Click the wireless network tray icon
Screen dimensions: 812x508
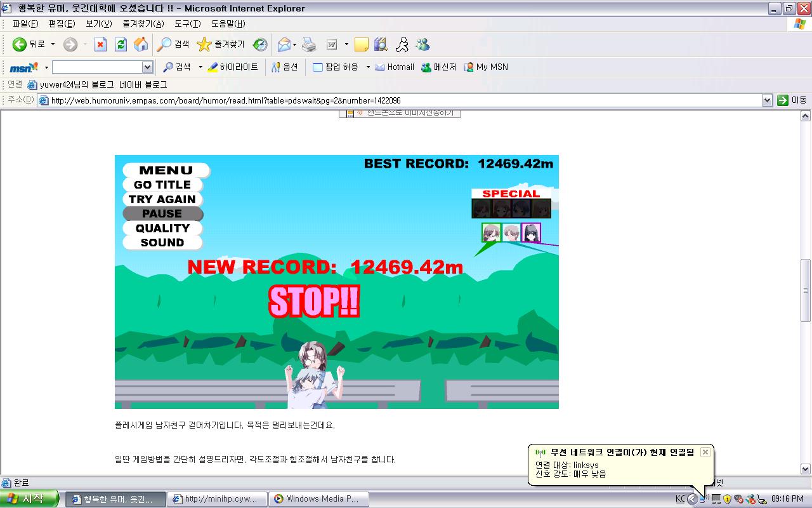(x=704, y=499)
